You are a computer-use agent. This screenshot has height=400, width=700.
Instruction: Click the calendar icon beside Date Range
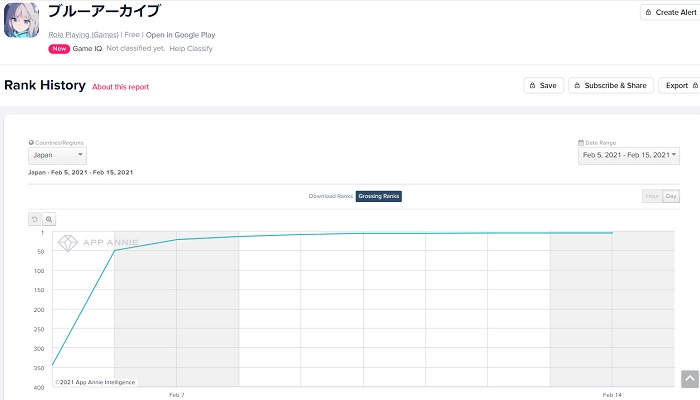[581, 143]
